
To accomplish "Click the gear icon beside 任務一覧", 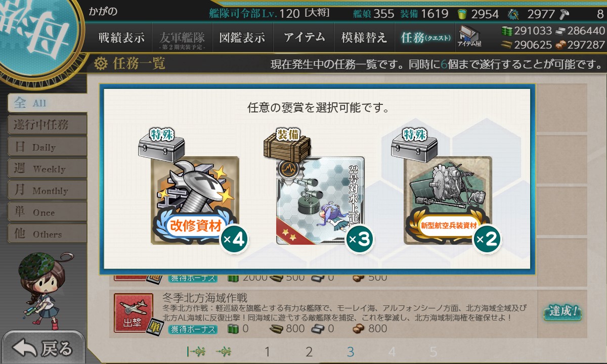I will 101,64.
